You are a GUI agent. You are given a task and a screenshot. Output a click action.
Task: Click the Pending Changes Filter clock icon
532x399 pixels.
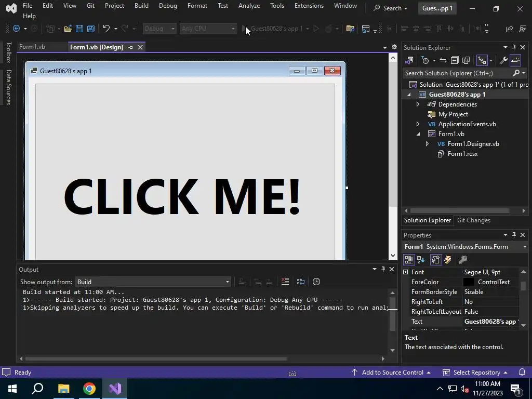[x=425, y=60]
